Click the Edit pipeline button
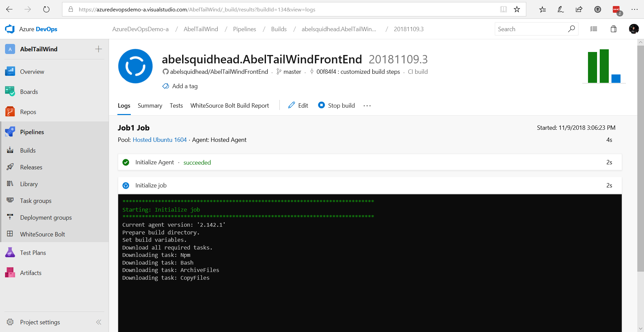This screenshot has width=644, height=332. point(298,105)
